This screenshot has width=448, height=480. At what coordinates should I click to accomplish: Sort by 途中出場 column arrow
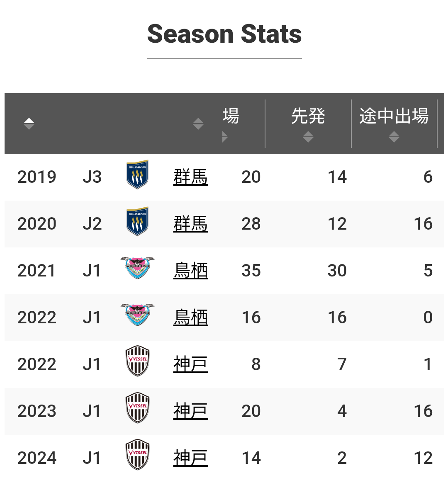394,137
